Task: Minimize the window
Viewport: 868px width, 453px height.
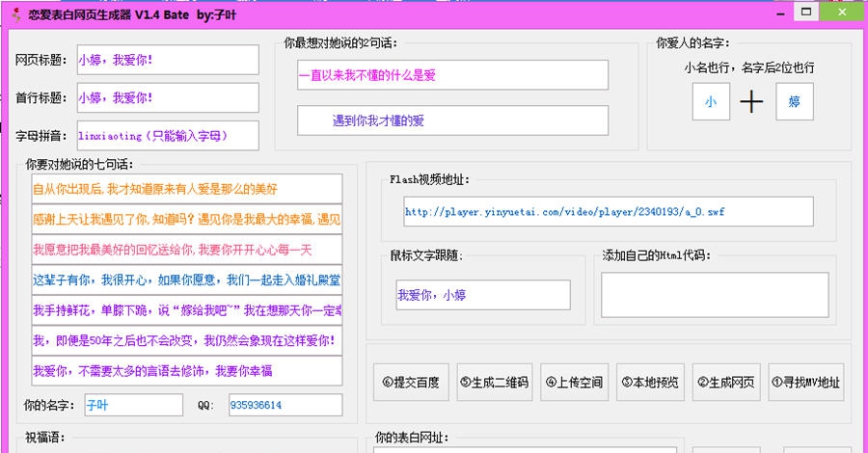Action: pyautogui.click(x=780, y=13)
